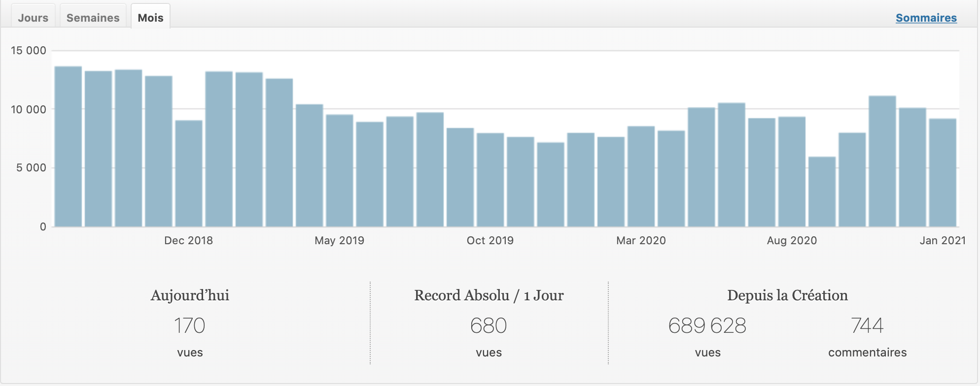Click the Mar 2020 bar
Image resolution: width=980 pixels, height=386 pixels.
(x=641, y=176)
